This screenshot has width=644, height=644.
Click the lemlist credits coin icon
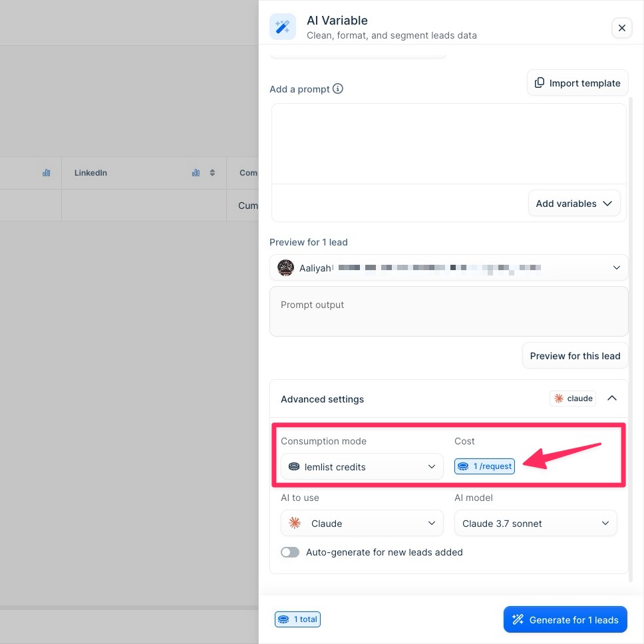294,466
